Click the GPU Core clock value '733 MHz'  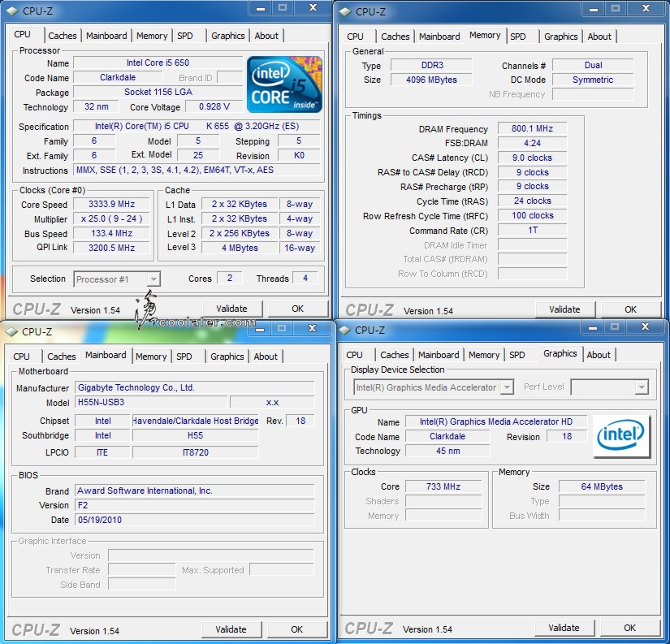point(443,486)
